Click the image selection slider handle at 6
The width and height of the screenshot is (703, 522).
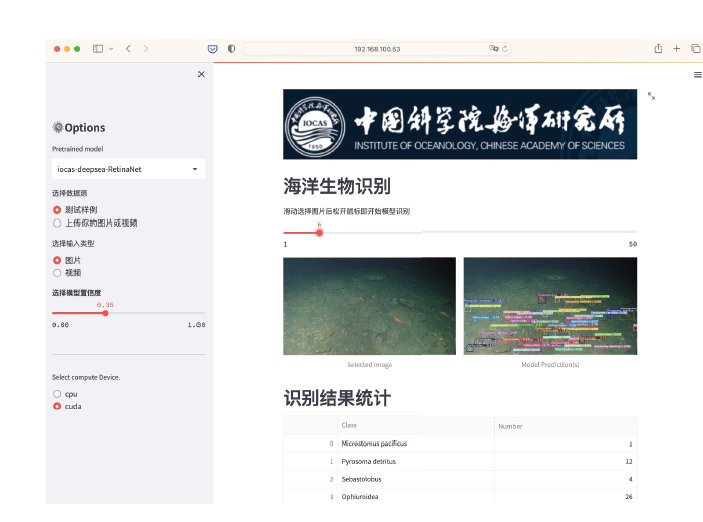coord(319,233)
